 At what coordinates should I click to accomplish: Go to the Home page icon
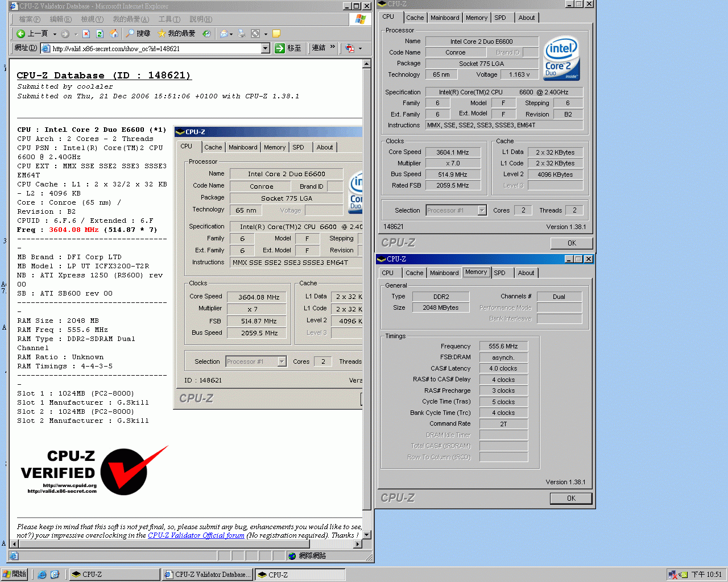click(x=114, y=34)
